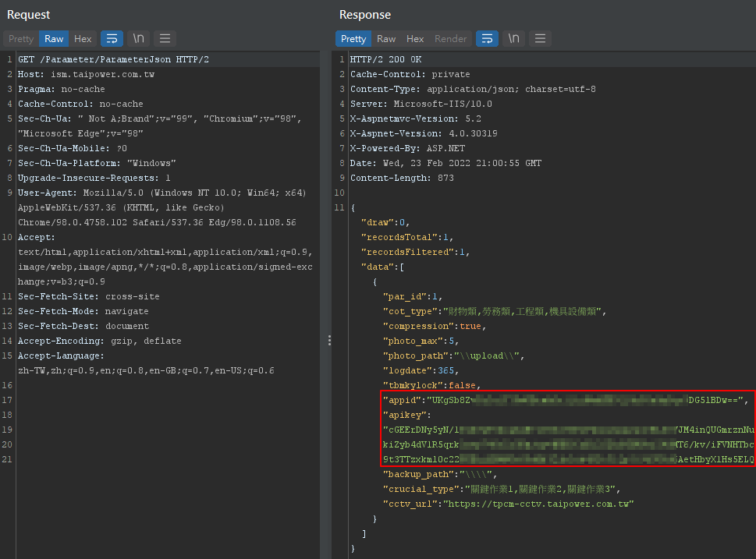
Task: Click the 'X-Aspnetmvc-Version: 5.2' header
Action: point(416,119)
